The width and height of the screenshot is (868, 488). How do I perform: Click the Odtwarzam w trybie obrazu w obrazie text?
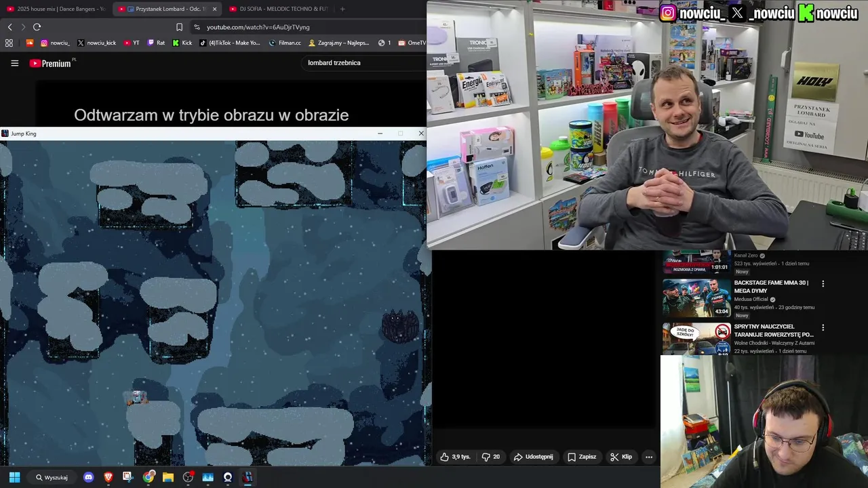(212, 115)
